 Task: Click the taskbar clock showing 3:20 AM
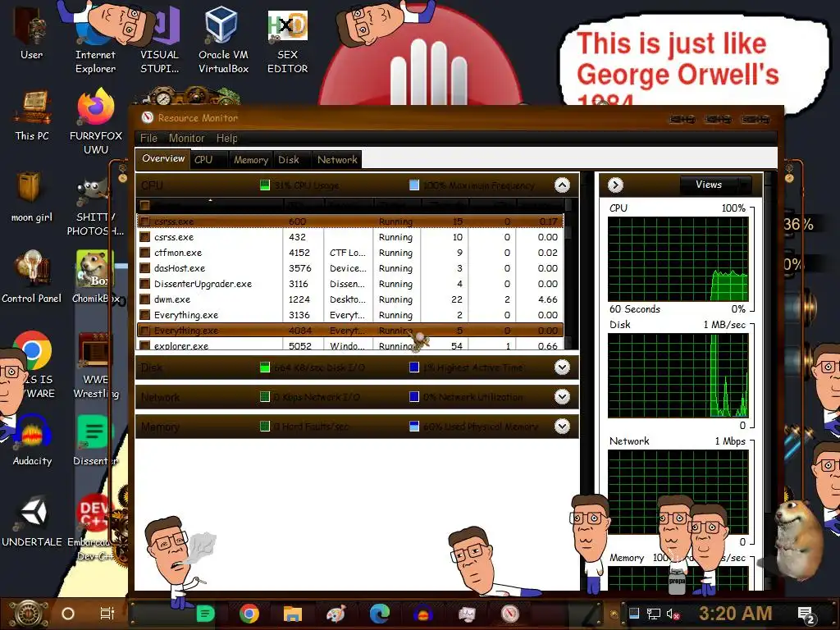tap(735, 614)
